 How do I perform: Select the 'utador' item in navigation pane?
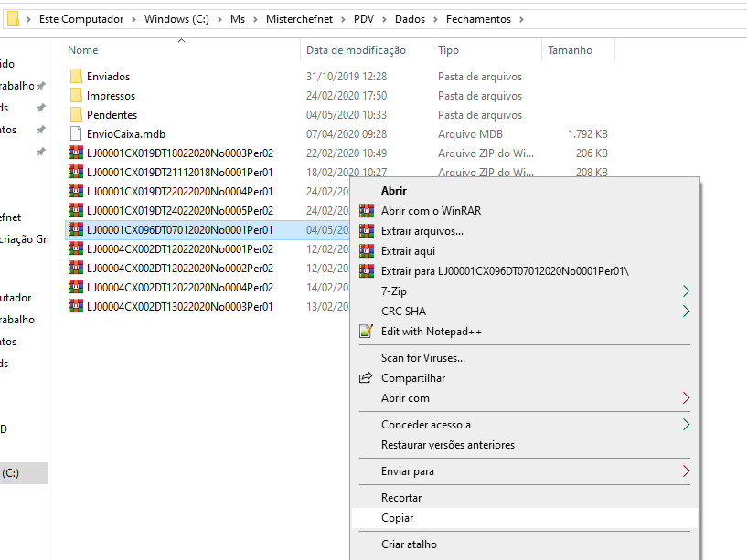[x=16, y=298]
